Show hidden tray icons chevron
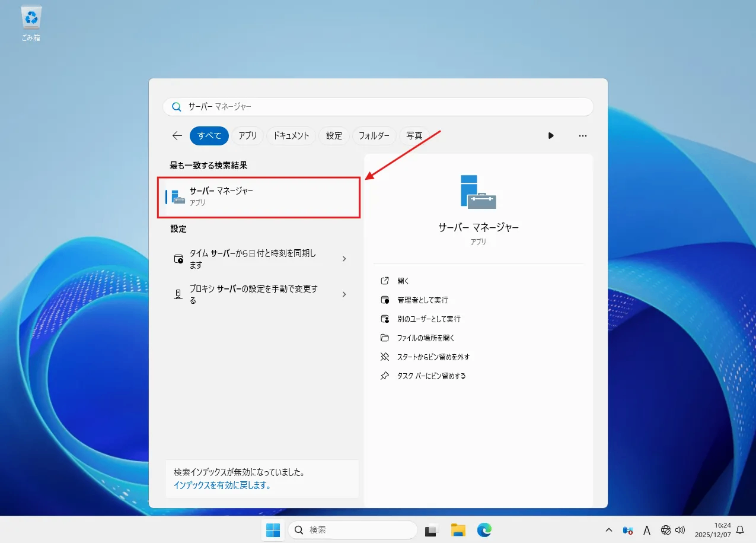Screen dimensions: 756x543 pyautogui.click(x=609, y=530)
